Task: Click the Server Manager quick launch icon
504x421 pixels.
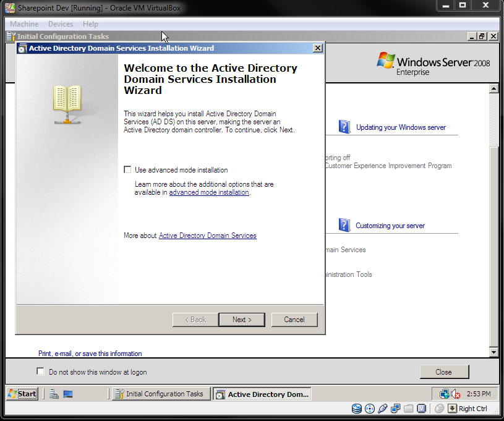Action: point(54,394)
